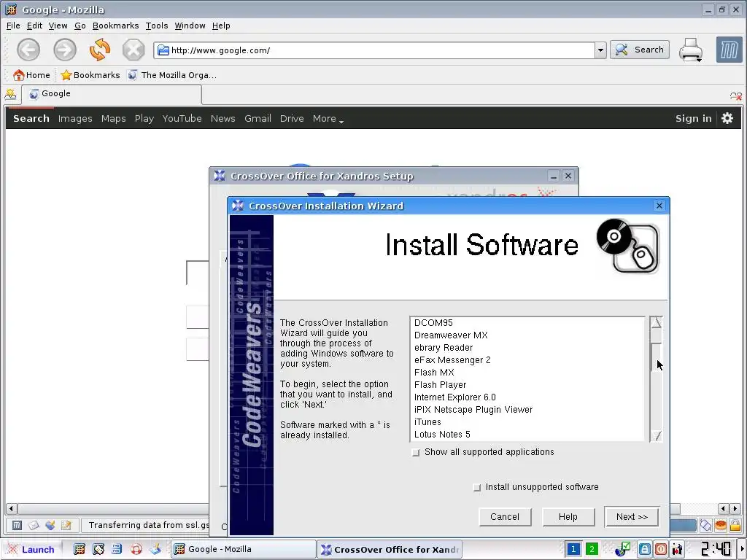
Task: Click the switch user tray icon
Action: pyautogui.click(x=677, y=550)
